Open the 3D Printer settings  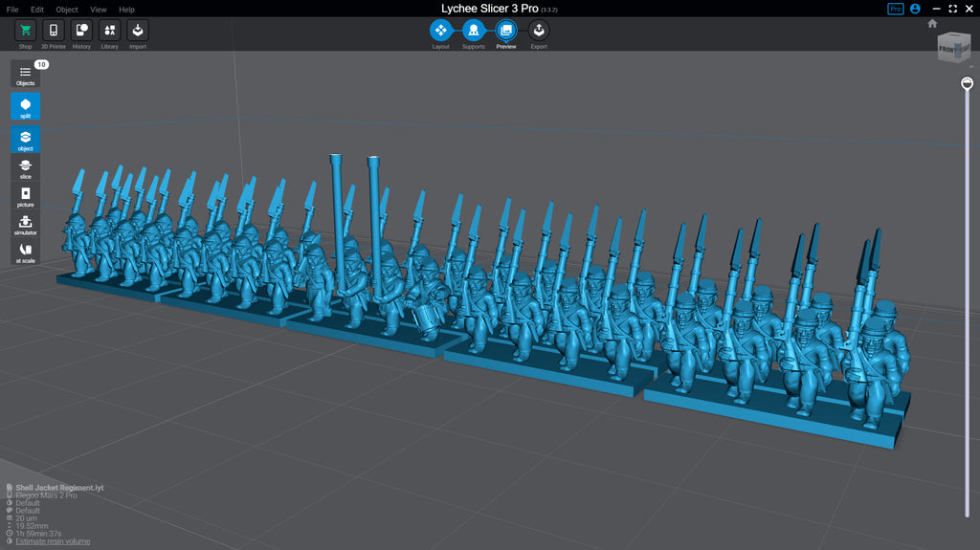pos(54,32)
